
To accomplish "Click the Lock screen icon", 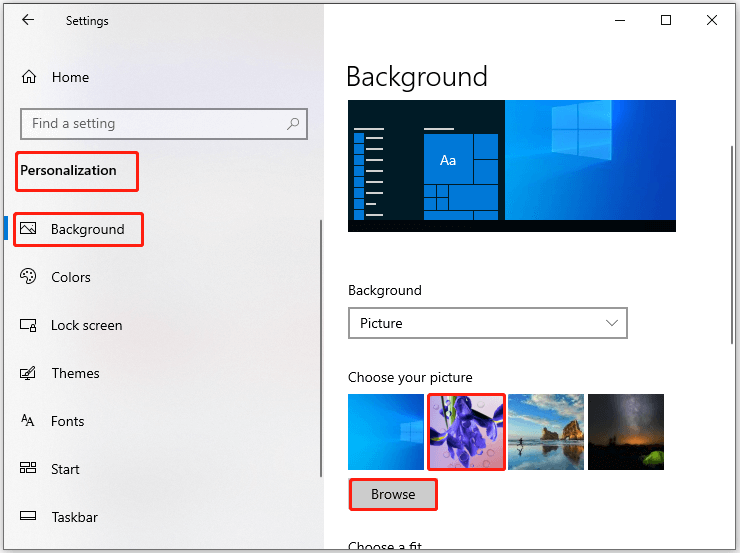I will pos(28,325).
